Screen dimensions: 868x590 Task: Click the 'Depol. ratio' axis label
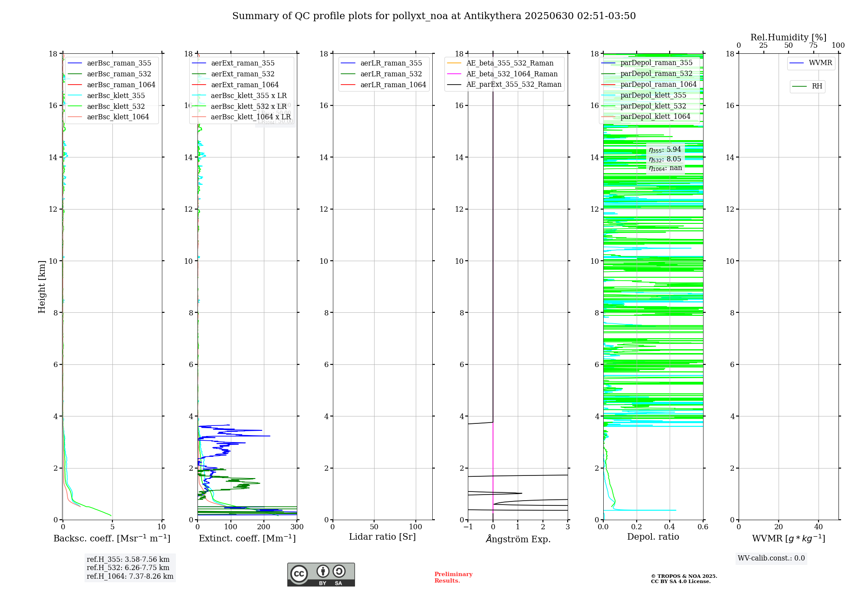[653, 537]
